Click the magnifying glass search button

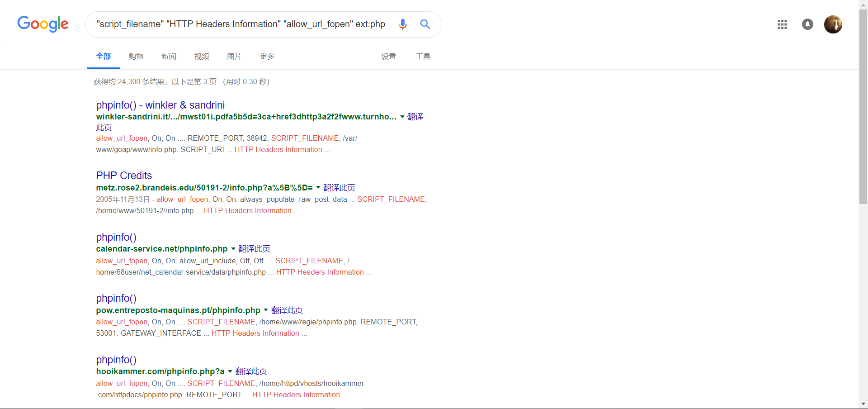[x=425, y=24]
